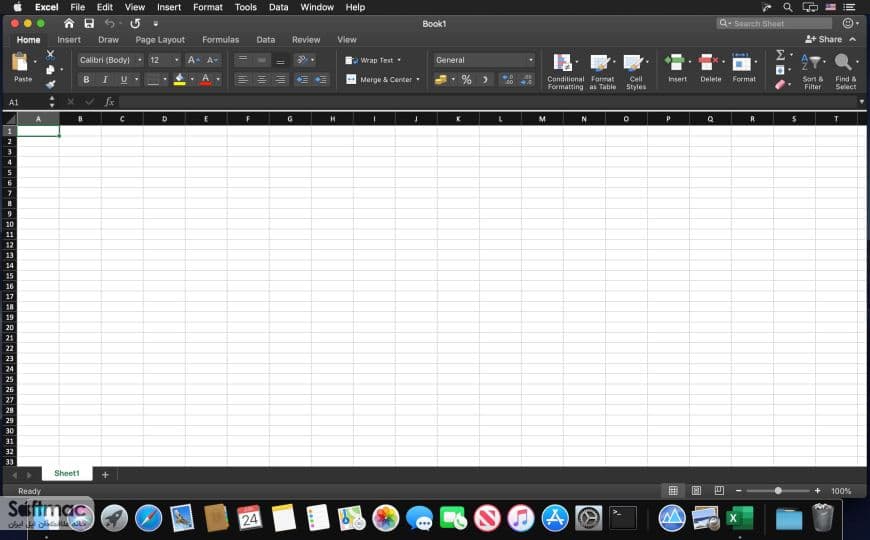Toggle Middle Align
This screenshot has width=870, height=540.
pyautogui.click(x=261, y=60)
